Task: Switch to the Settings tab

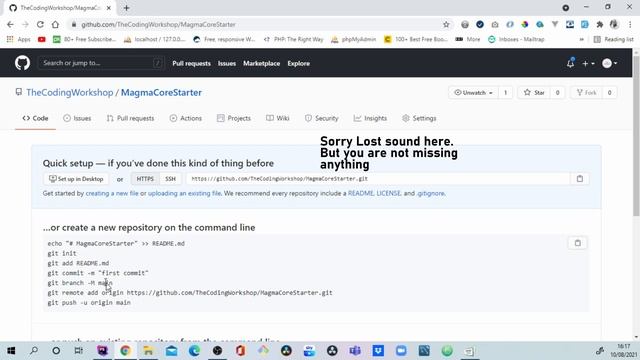Action: coord(419,118)
